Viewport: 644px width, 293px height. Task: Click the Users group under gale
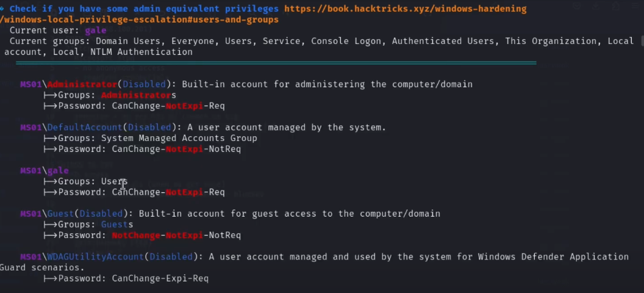coord(113,181)
